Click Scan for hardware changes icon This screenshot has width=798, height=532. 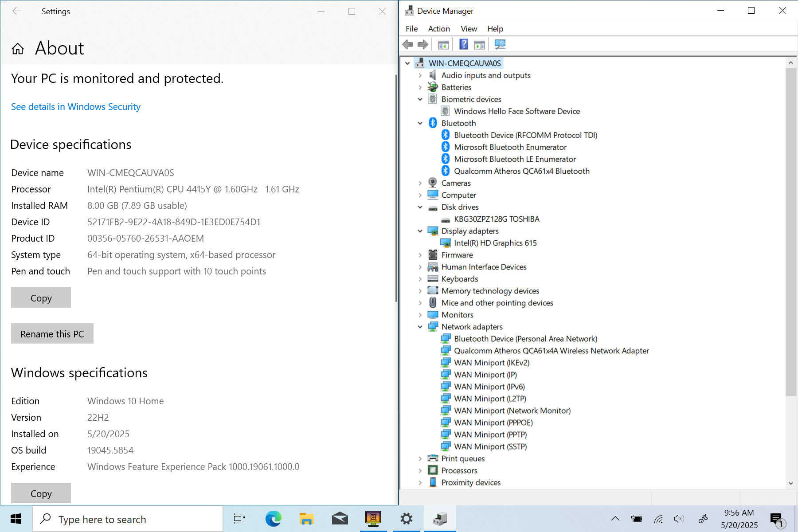(x=500, y=44)
